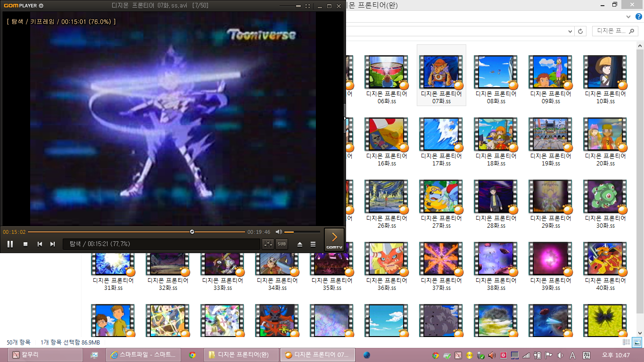Stop the video in GOM Player
The height and width of the screenshot is (362, 644).
point(25,244)
